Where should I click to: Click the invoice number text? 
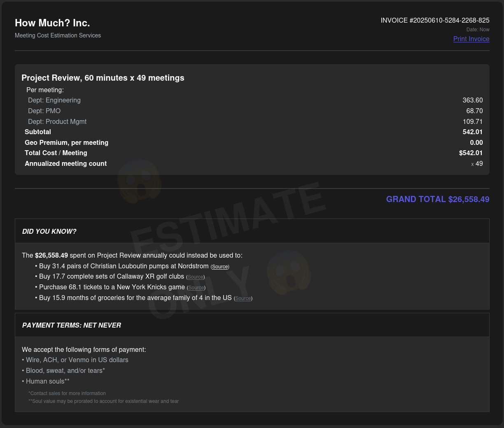click(435, 21)
